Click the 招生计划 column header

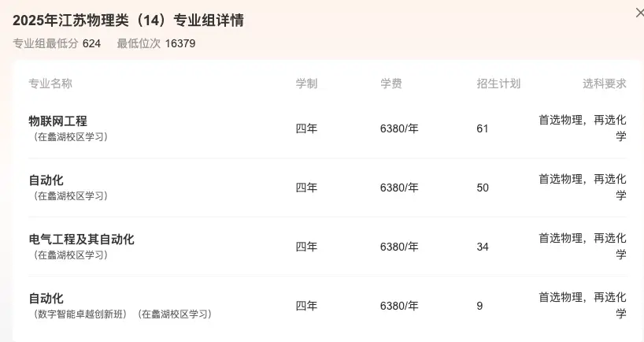tap(498, 84)
